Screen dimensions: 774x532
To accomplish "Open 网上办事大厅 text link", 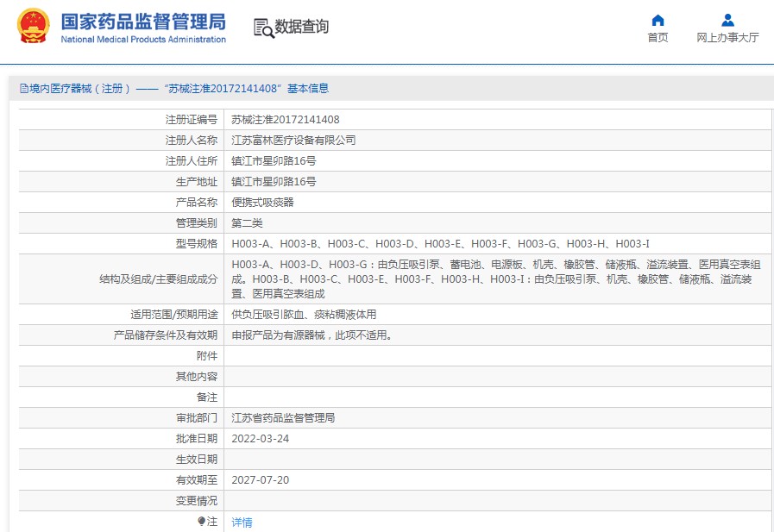I will (727, 37).
